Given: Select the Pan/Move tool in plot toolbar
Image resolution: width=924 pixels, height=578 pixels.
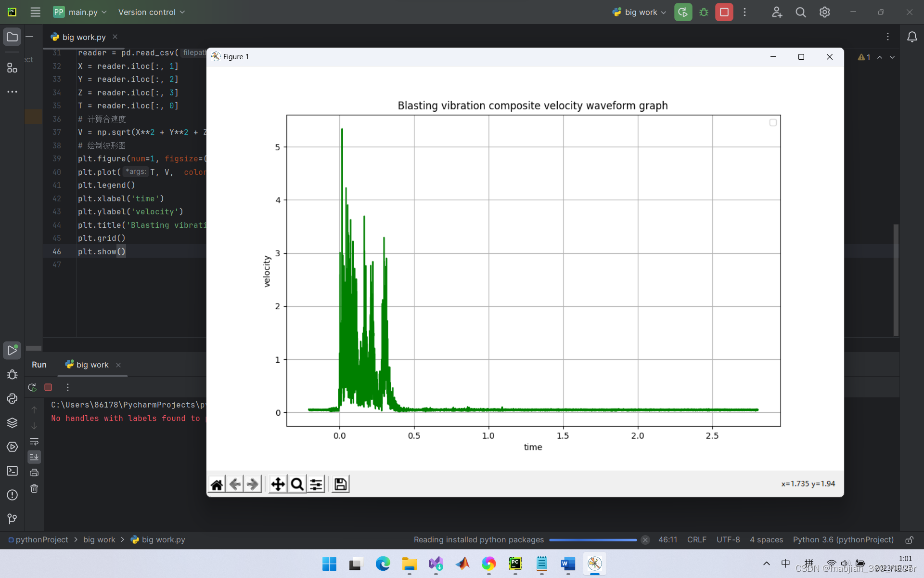Looking at the screenshot, I should 278,484.
